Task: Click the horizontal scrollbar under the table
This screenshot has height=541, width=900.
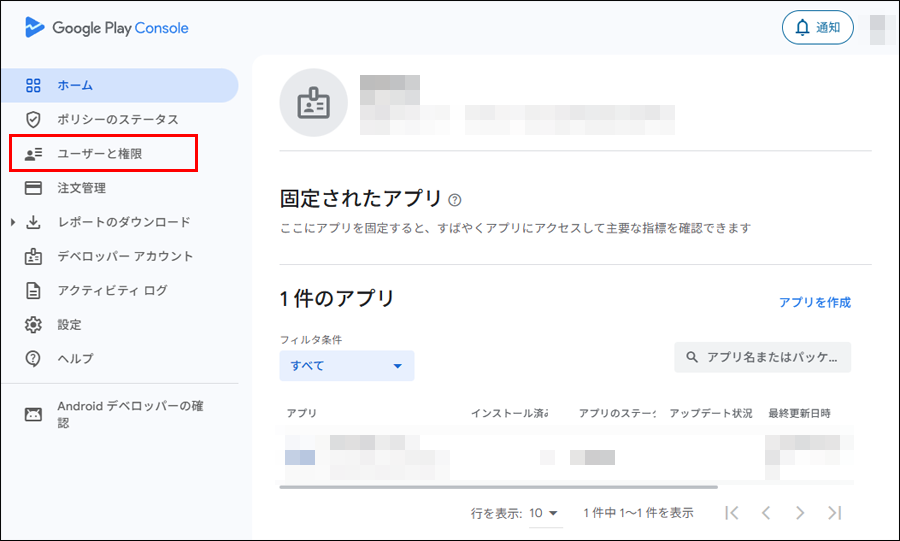Action: (498, 487)
